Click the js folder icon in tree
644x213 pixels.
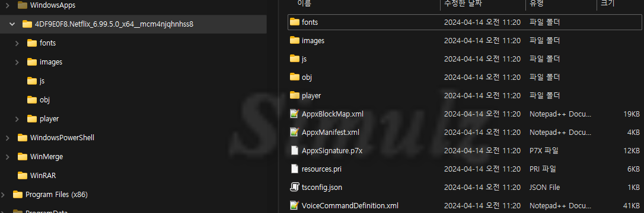click(32, 80)
